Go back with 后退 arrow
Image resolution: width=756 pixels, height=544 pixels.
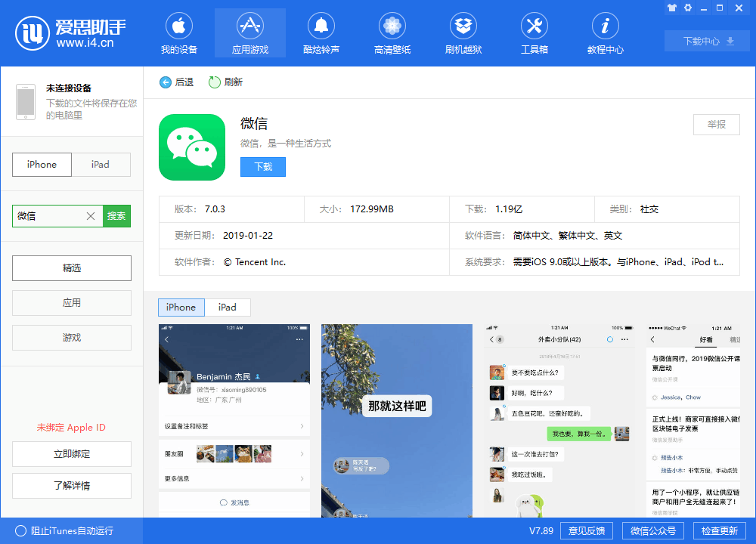pyautogui.click(x=176, y=82)
